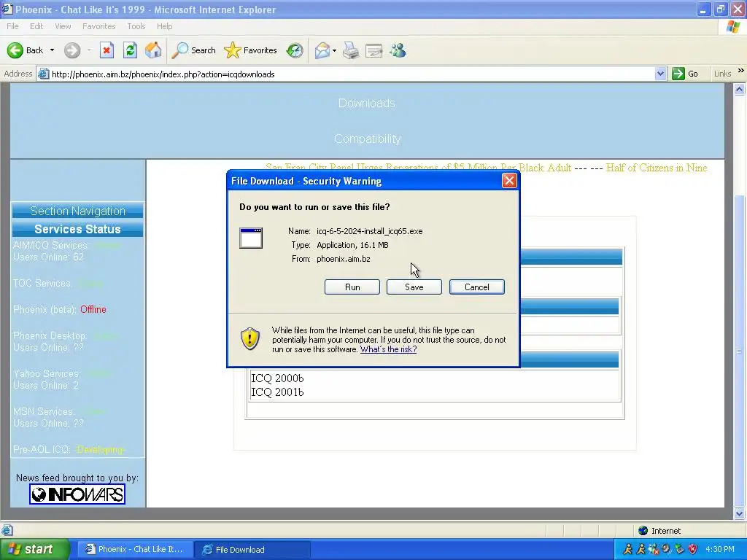Expand the address bar dropdown
The width and height of the screenshot is (747, 560).
659,74
